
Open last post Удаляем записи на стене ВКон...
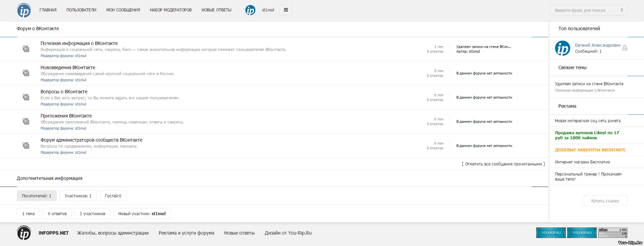(484, 47)
